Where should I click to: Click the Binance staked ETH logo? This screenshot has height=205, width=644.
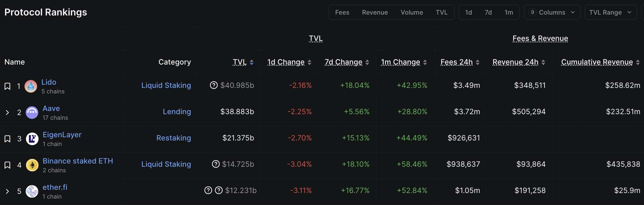pyautogui.click(x=32, y=165)
